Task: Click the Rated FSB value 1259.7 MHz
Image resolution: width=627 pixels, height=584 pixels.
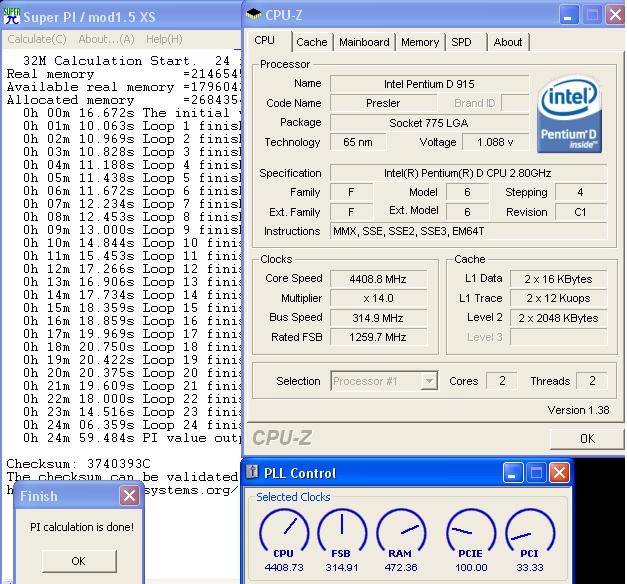Action: tap(378, 337)
